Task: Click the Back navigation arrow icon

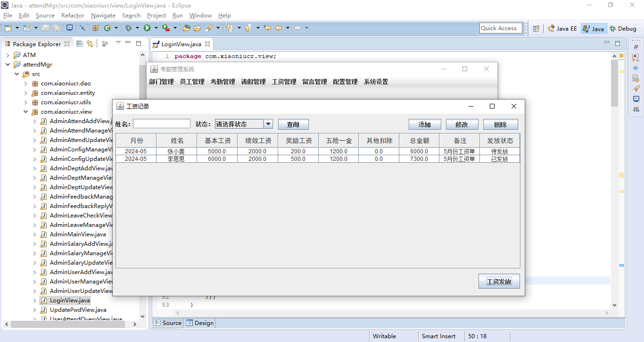Action: [279, 28]
